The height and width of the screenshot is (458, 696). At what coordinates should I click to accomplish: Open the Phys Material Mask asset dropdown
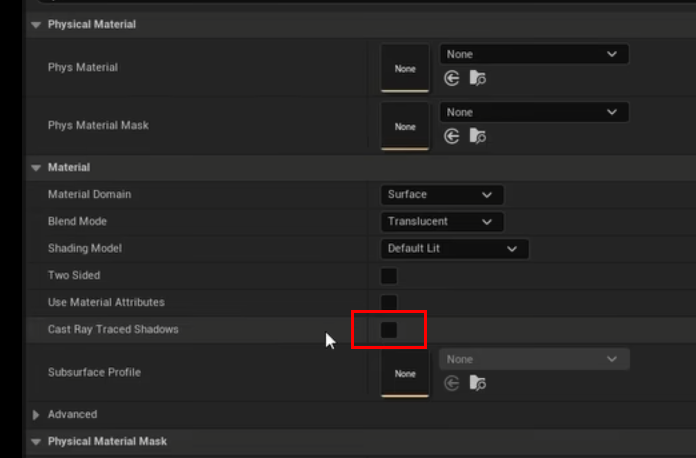[x=534, y=112]
